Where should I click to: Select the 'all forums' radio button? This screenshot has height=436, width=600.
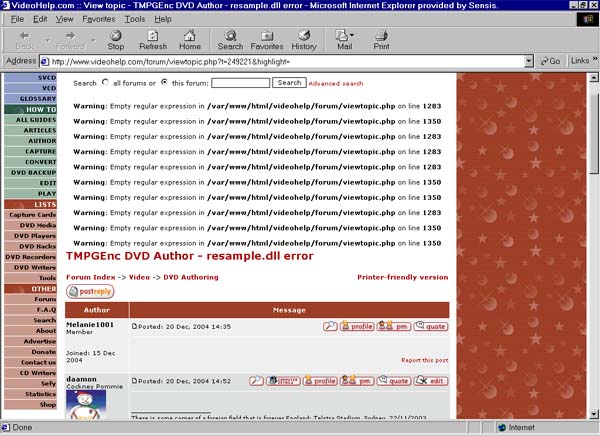pyautogui.click(x=105, y=82)
